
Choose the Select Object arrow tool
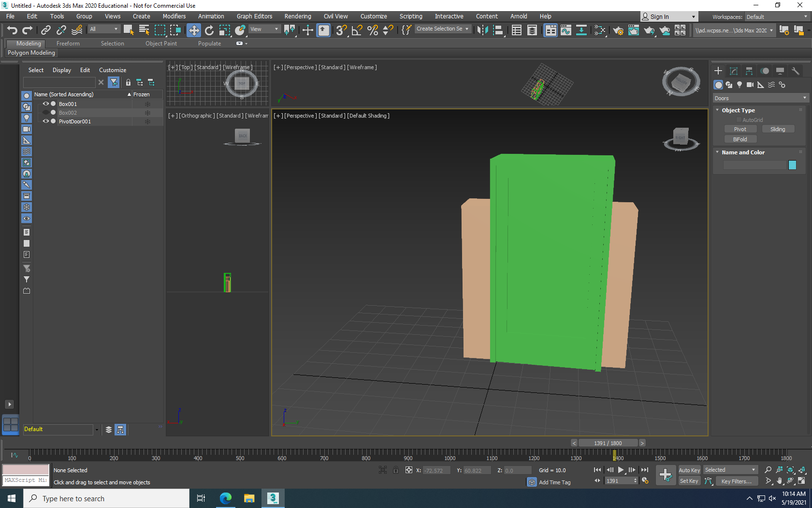pyautogui.click(x=129, y=30)
